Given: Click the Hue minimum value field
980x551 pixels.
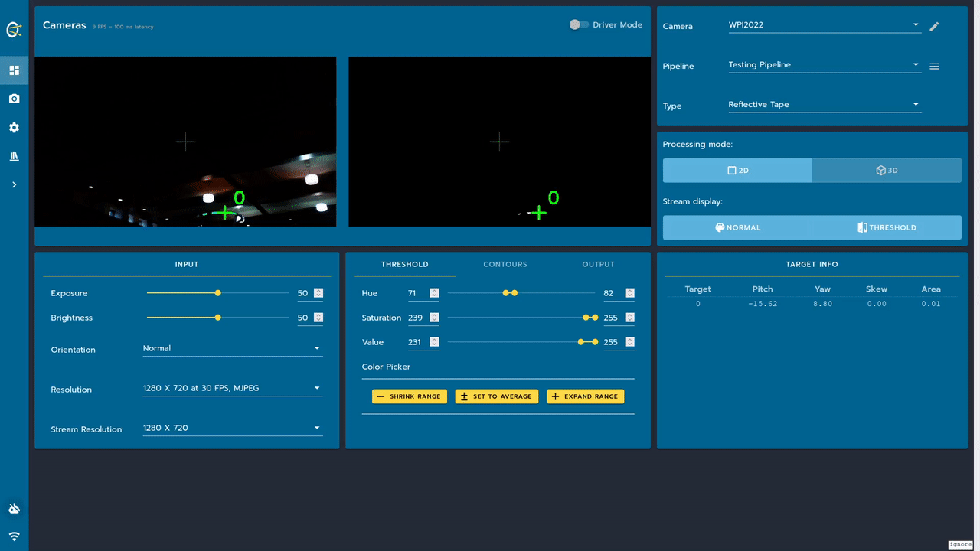Looking at the screenshot, I should click(x=423, y=293).
